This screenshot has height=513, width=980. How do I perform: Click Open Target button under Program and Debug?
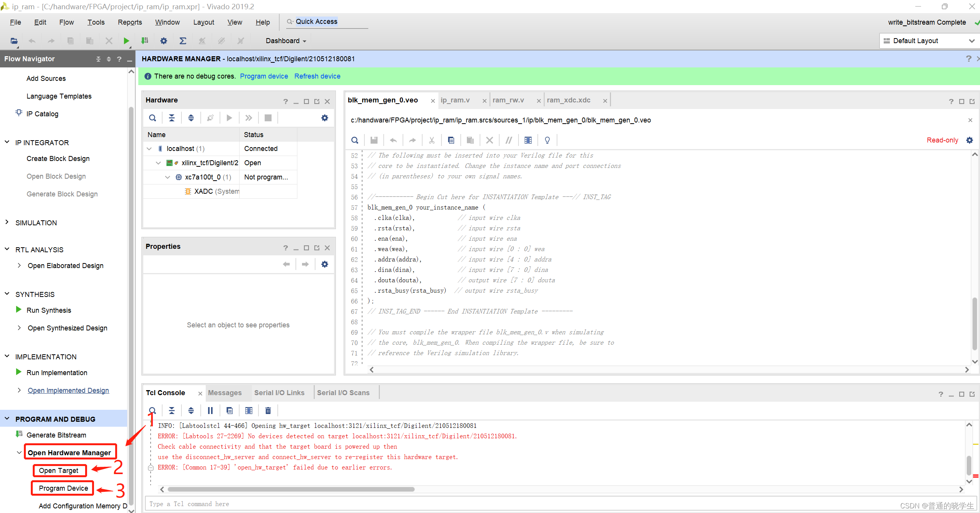58,469
